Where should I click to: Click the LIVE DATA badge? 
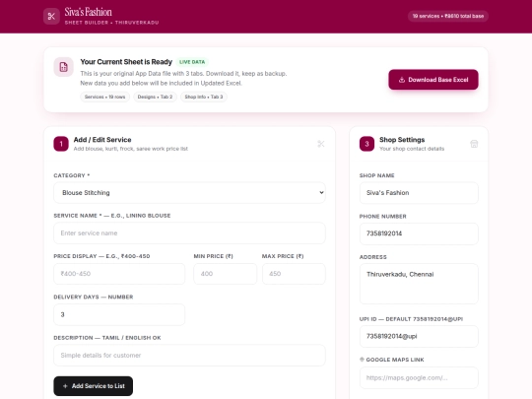(x=192, y=62)
